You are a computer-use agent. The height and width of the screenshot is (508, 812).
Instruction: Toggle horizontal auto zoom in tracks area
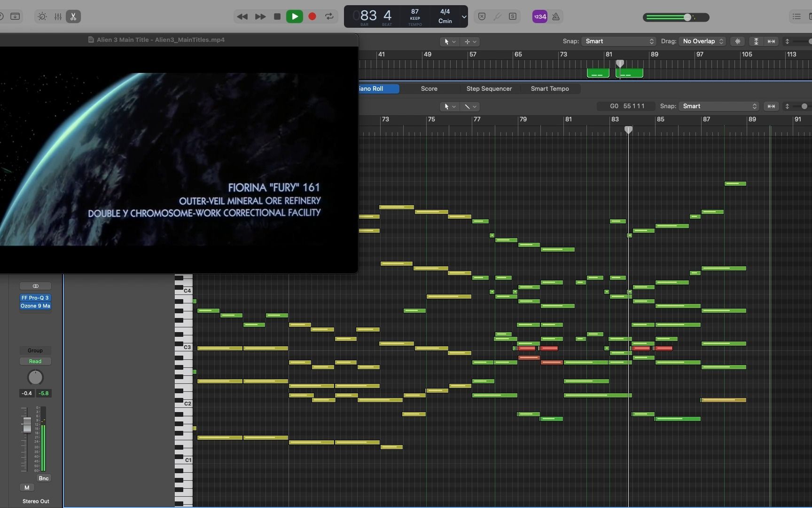coord(771,41)
